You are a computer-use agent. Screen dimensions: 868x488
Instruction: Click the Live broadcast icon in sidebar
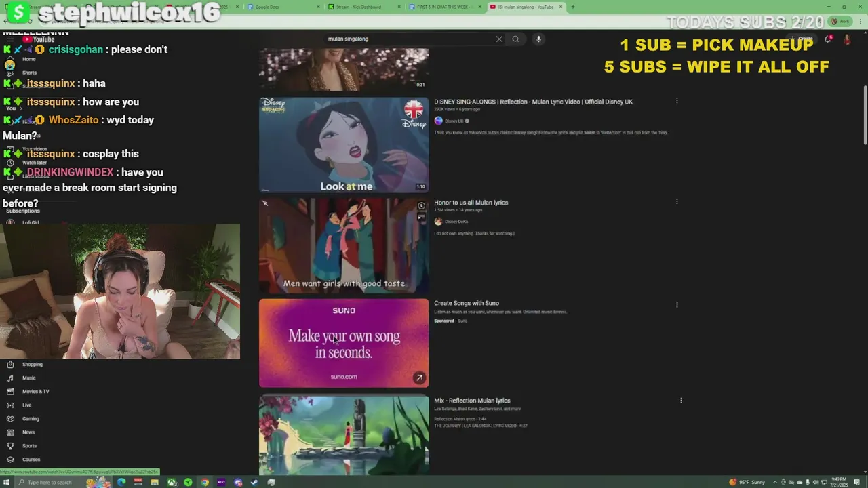(x=10, y=405)
